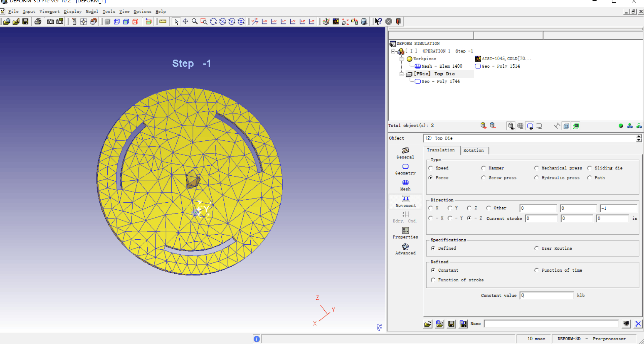Select the Path movement type

click(x=596, y=178)
